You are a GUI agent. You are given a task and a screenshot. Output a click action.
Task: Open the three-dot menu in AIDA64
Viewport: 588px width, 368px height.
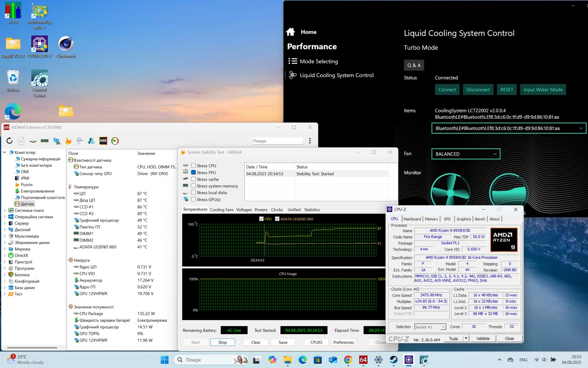point(310,141)
